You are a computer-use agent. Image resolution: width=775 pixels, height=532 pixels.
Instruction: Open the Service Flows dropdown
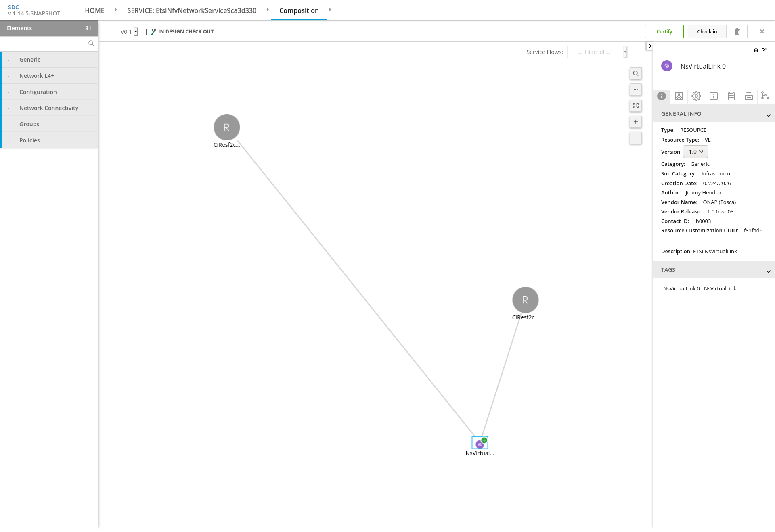click(x=597, y=52)
